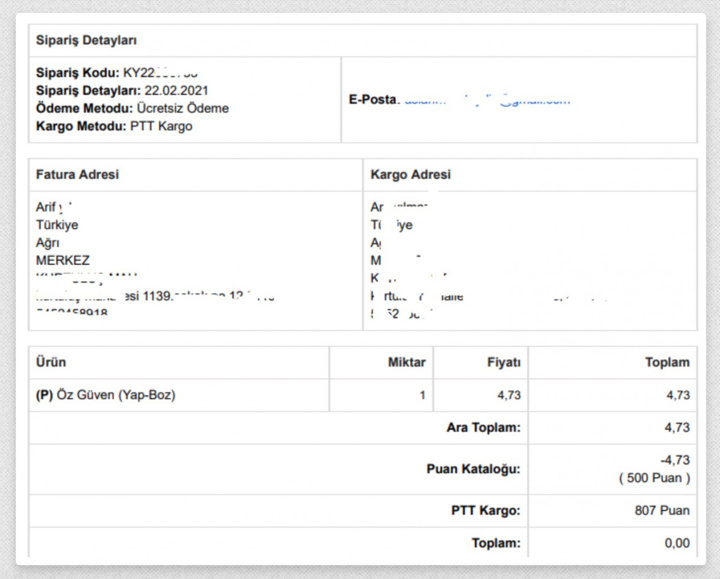Click the Miktar column header

(x=406, y=362)
